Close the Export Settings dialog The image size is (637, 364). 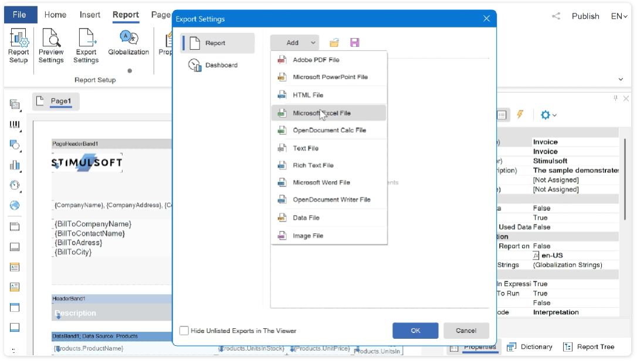pyautogui.click(x=487, y=19)
